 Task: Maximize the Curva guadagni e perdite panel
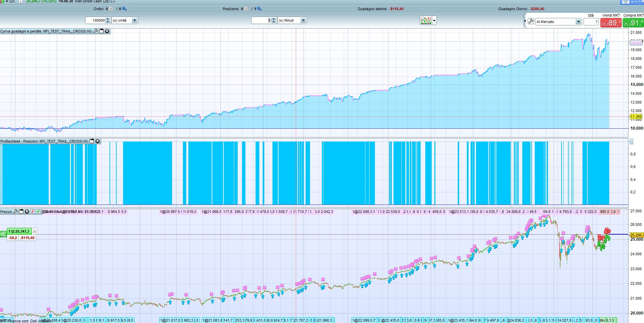tap(101, 31)
